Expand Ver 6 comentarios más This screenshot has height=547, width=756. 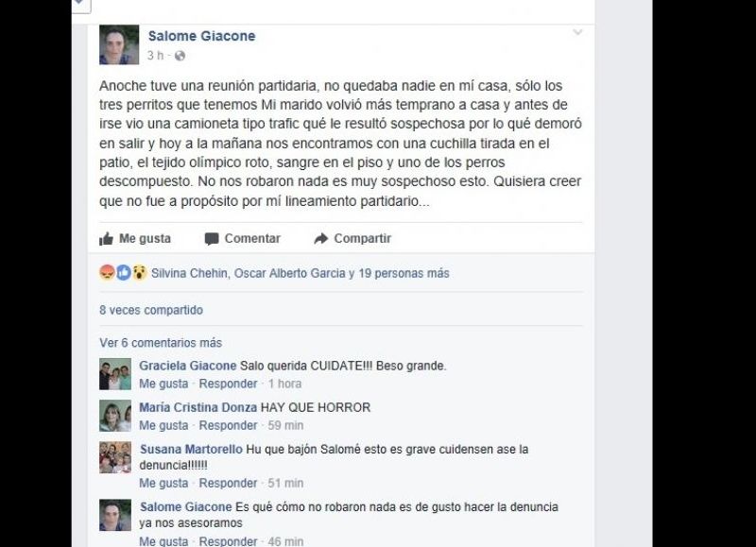[x=161, y=343]
